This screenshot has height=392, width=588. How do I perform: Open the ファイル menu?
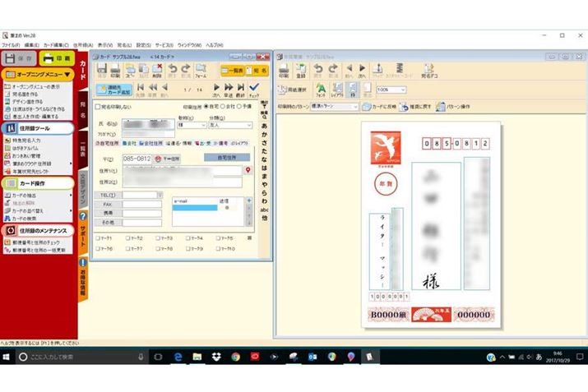[11, 44]
